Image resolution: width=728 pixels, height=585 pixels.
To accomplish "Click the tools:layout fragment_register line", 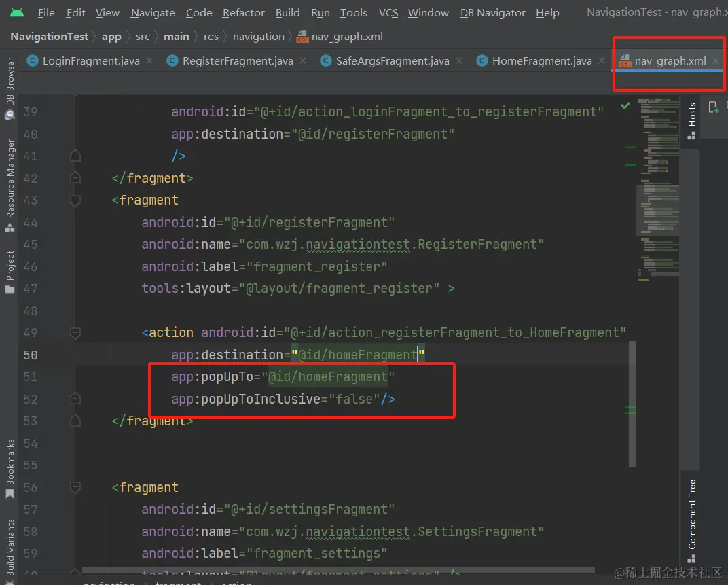I will pos(297,289).
